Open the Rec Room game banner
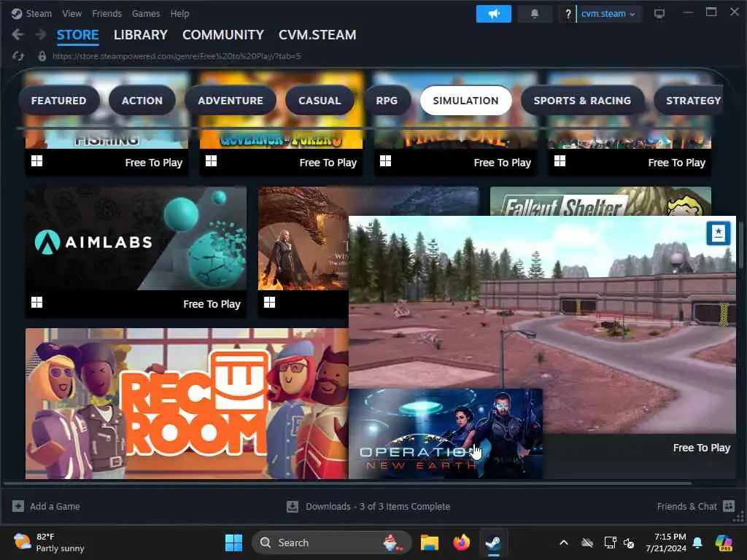The width and height of the screenshot is (747, 560). pos(187,403)
